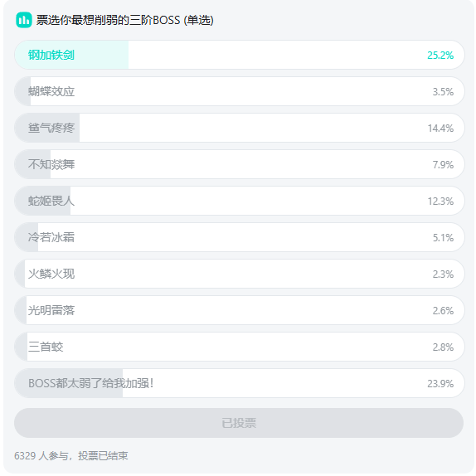This screenshot has width=476, height=476.
Task: Click the 14.4% result percentage
Action: [440, 129]
